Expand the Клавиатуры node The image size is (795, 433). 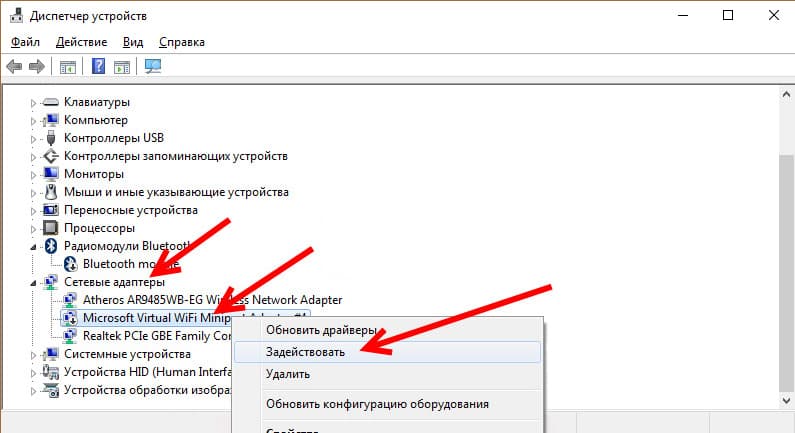(33, 103)
